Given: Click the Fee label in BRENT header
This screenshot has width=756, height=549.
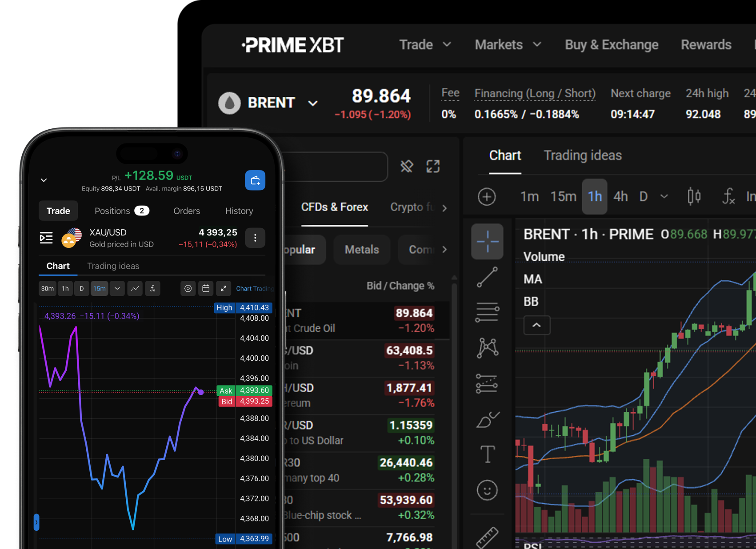Looking at the screenshot, I should (450, 93).
